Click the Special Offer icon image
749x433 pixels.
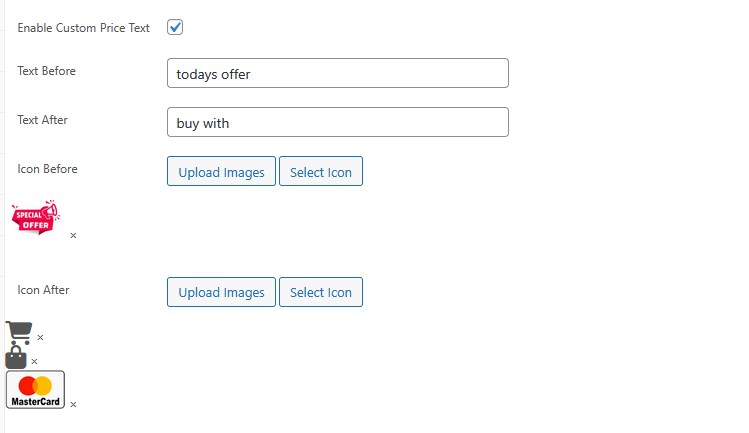coord(35,218)
